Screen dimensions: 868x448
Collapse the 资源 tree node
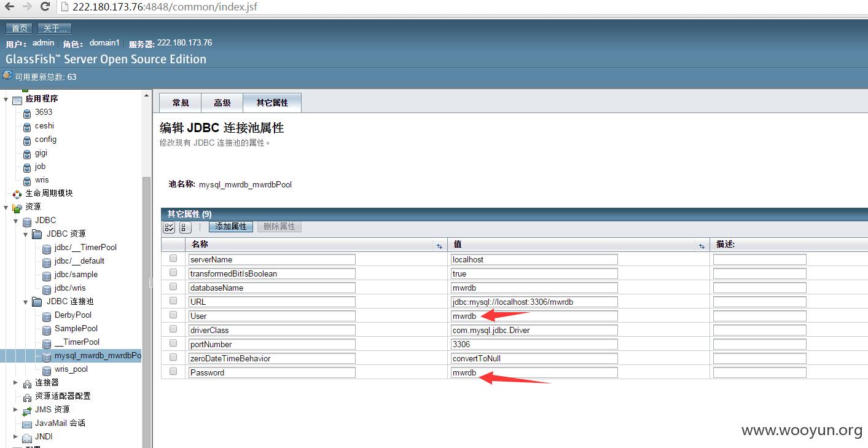(7, 207)
